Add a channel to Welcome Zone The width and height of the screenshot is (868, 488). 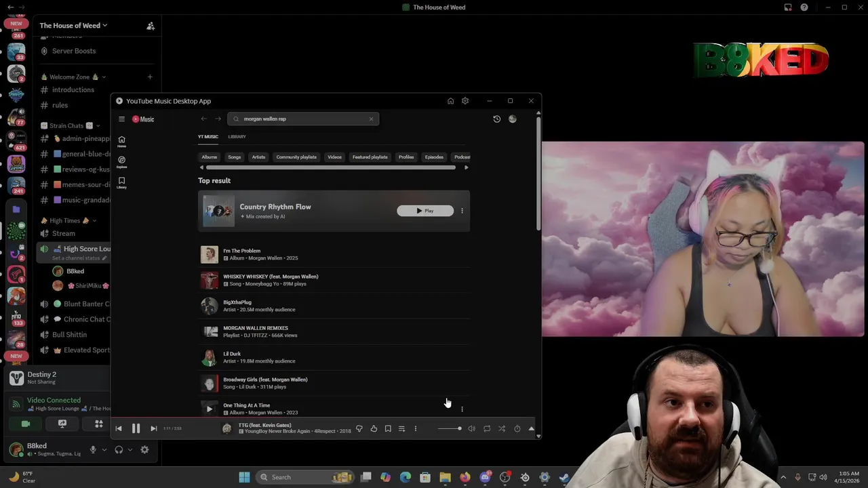tap(150, 77)
